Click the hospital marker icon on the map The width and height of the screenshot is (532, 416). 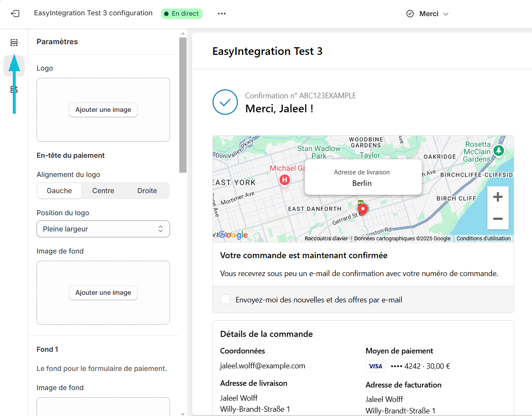click(x=285, y=180)
